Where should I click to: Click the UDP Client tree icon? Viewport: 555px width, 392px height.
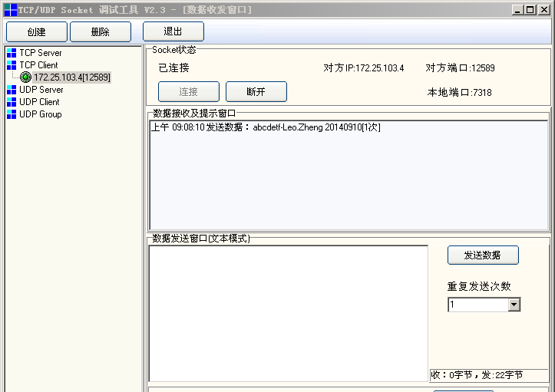(12, 102)
